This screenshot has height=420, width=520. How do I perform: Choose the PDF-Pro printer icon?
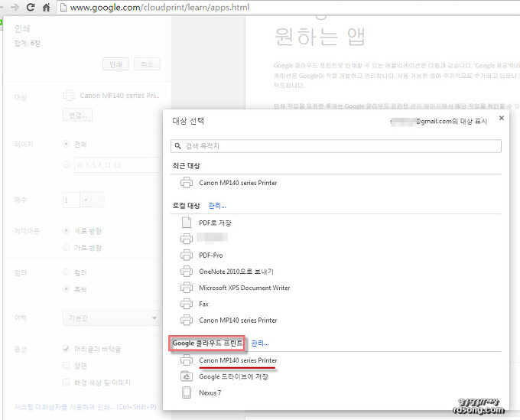click(x=186, y=255)
